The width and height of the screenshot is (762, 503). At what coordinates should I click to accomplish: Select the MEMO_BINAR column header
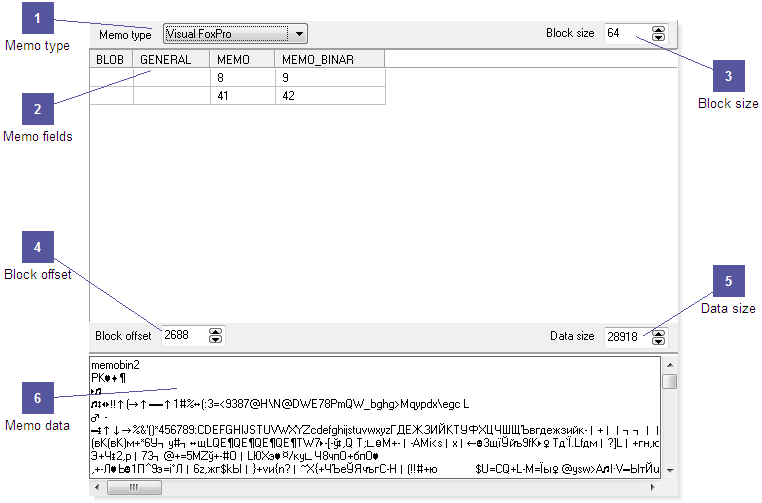click(x=330, y=59)
